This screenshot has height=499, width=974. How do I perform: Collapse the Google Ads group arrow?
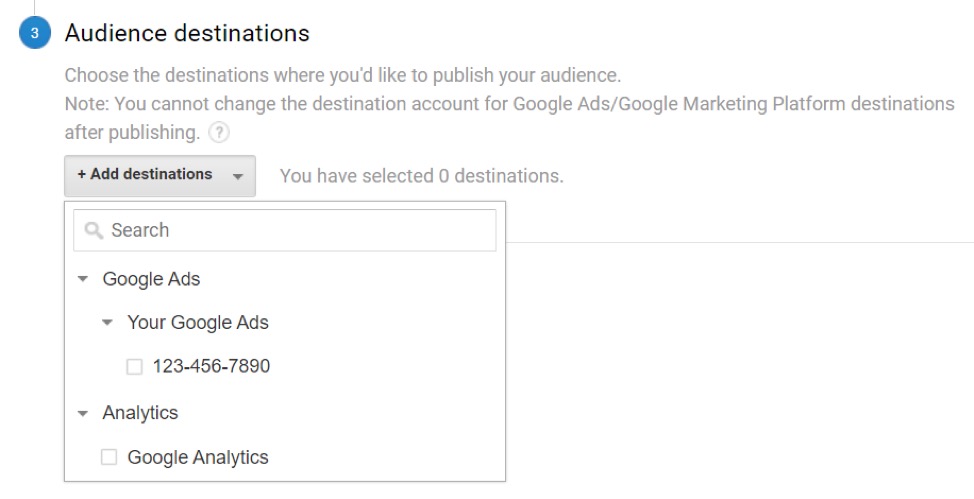[83, 280]
